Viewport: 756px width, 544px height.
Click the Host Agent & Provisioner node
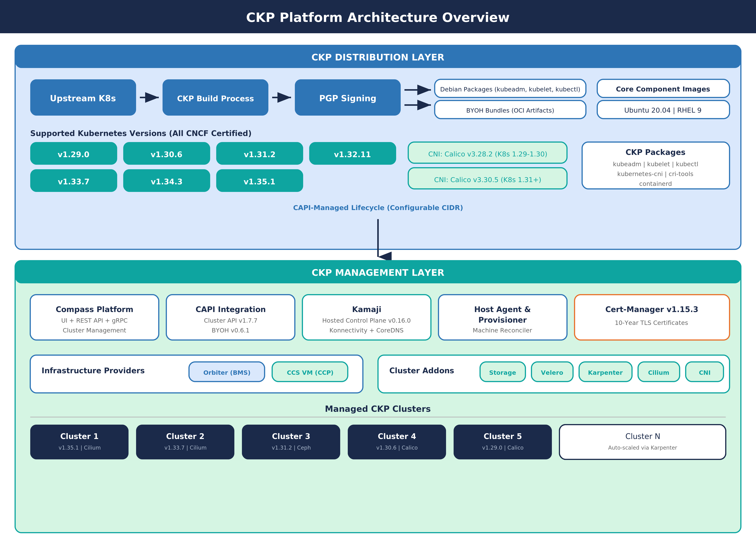502,317
